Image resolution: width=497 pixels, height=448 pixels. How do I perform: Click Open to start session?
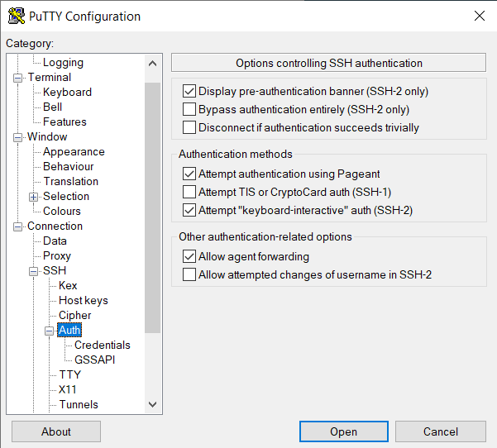[344, 431]
